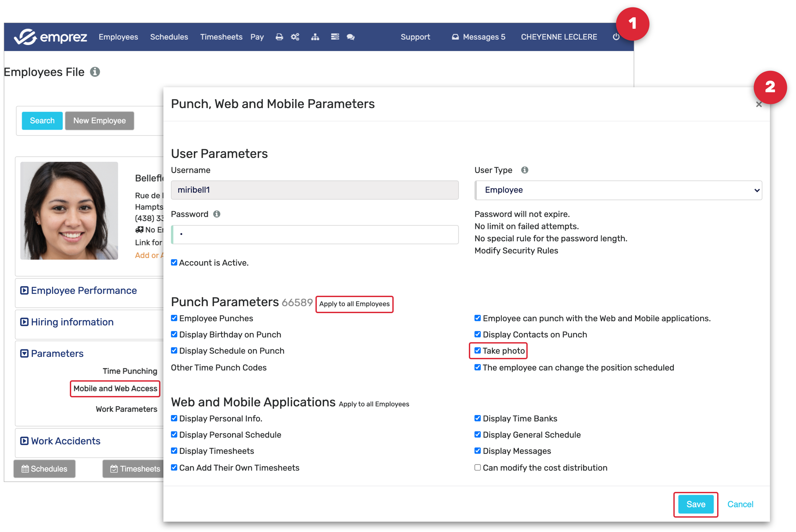Click the power logout icon
Screen dimensions: 796x532
616,37
